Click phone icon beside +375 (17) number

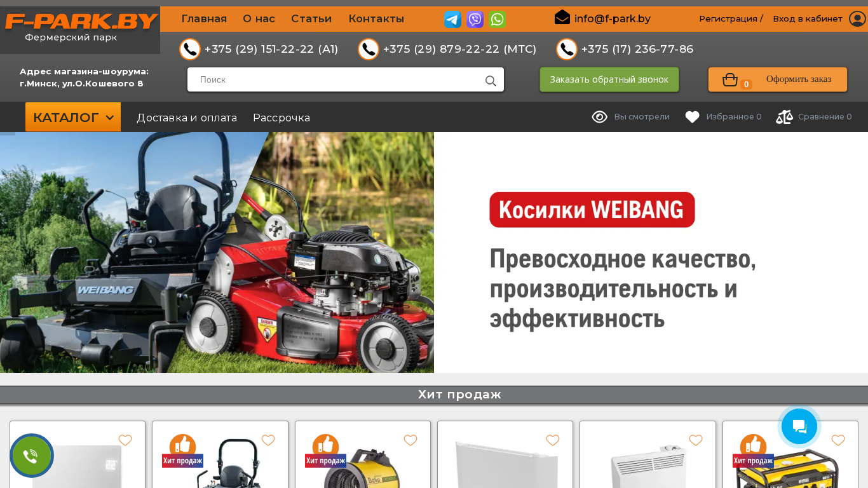567,49
